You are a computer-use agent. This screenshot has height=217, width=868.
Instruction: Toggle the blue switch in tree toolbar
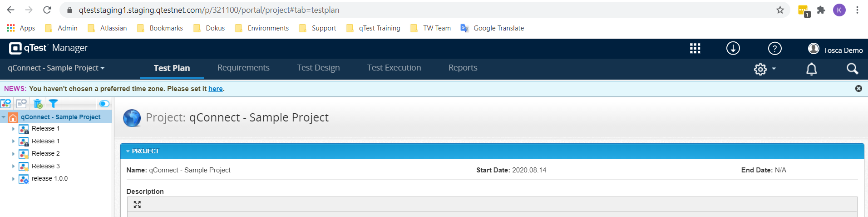104,104
